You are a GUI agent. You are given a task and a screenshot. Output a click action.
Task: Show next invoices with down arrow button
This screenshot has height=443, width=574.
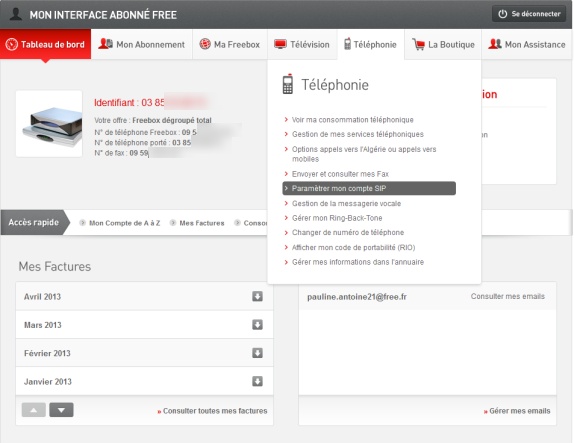(x=62, y=410)
